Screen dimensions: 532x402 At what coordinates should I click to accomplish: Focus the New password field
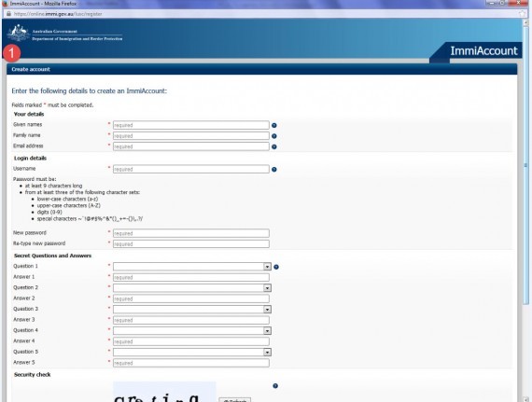pos(191,233)
